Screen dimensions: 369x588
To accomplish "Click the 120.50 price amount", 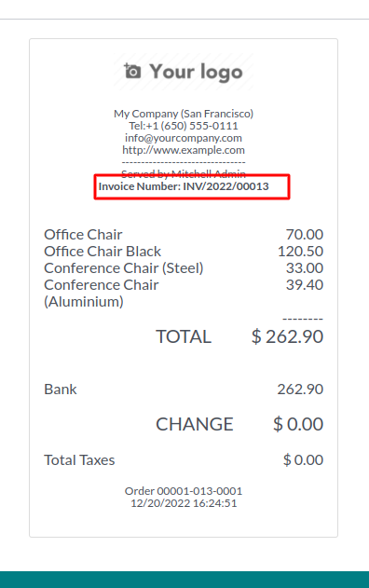I will coord(300,252).
